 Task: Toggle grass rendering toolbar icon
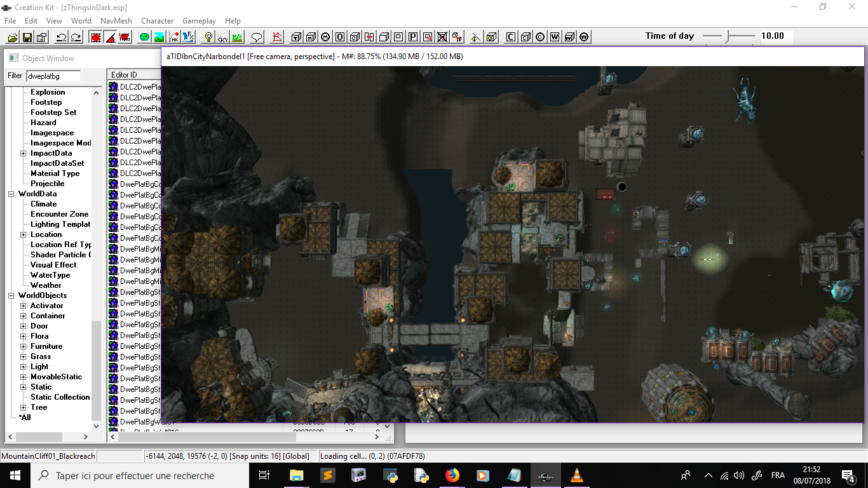click(237, 37)
